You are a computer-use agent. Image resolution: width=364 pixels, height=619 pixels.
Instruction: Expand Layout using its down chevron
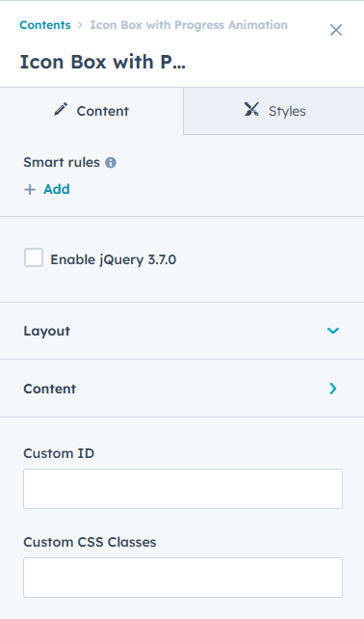333,331
